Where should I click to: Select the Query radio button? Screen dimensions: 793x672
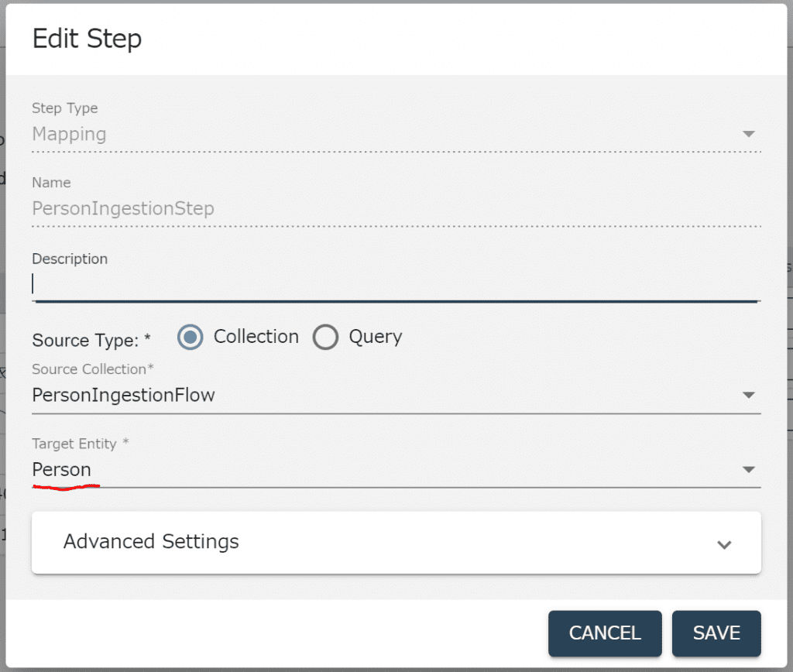[325, 338]
